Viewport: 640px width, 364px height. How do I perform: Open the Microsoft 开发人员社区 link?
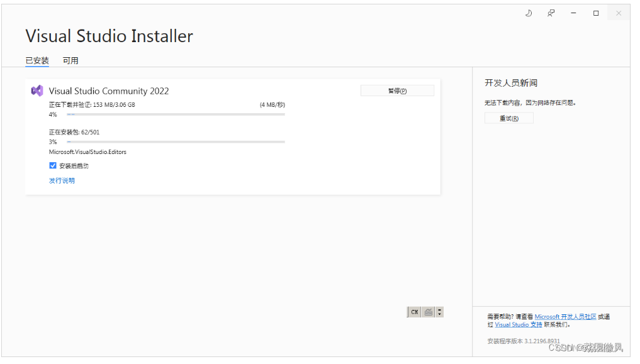tap(565, 317)
